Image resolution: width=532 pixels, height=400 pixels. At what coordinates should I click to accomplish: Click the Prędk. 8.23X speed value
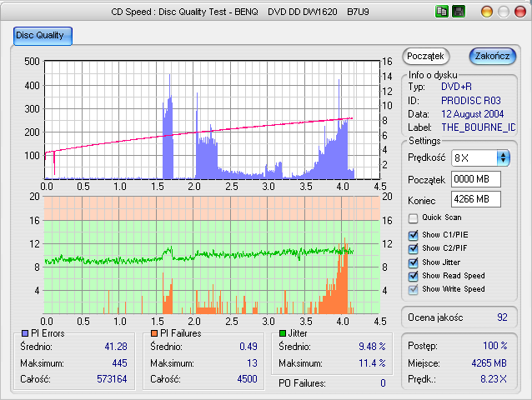click(x=494, y=378)
